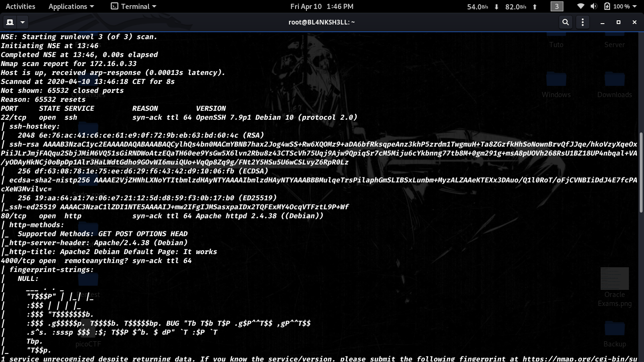This screenshot has width=644, height=362.
Task: Open the terminal search tool
Action: click(565, 22)
